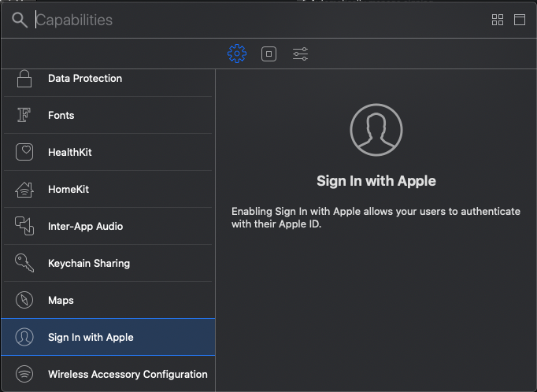537x392 pixels.
Task: Select Sign In with Apple capability
Action: click(x=91, y=338)
